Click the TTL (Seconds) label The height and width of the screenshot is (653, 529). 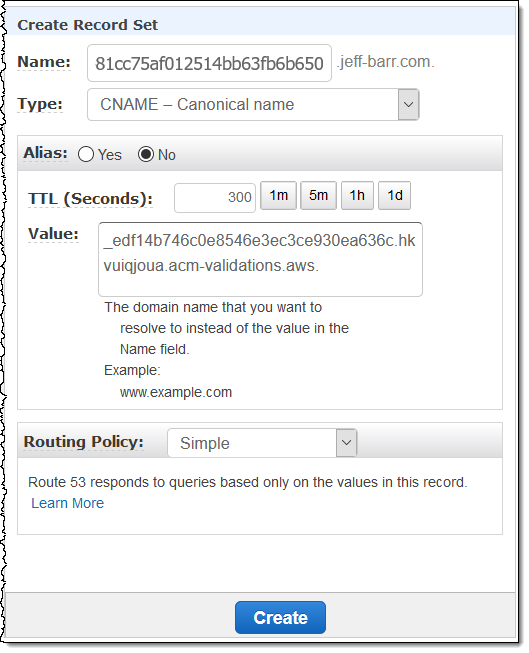click(x=90, y=199)
